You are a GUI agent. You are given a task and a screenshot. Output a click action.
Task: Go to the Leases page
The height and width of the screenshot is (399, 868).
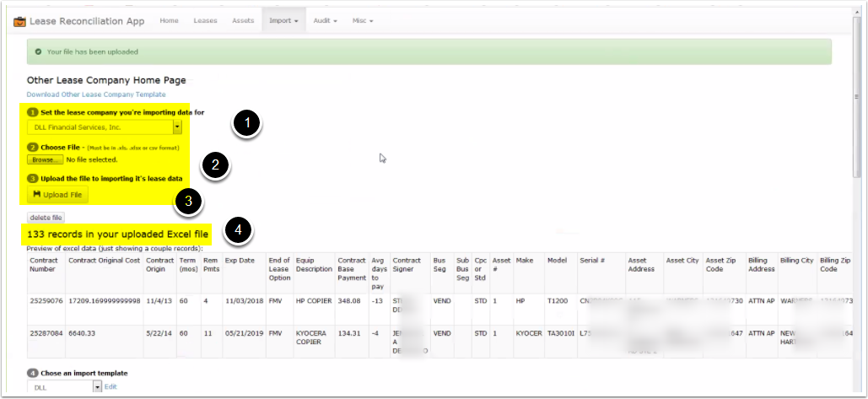pyautogui.click(x=205, y=20)
